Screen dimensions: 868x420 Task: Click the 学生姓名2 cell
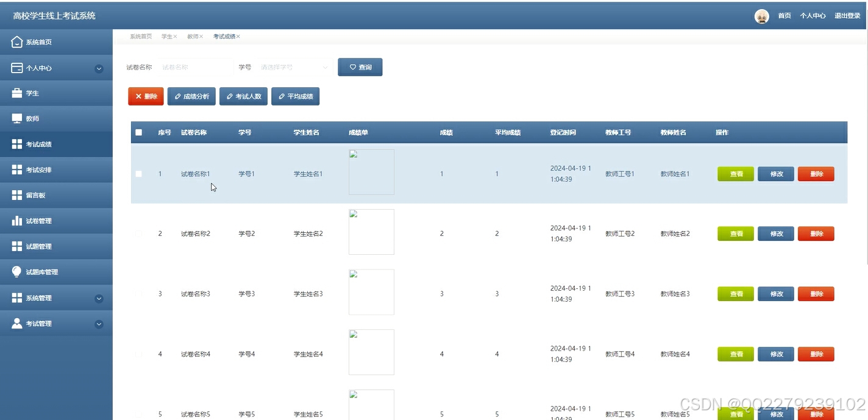tap(308, 233)
